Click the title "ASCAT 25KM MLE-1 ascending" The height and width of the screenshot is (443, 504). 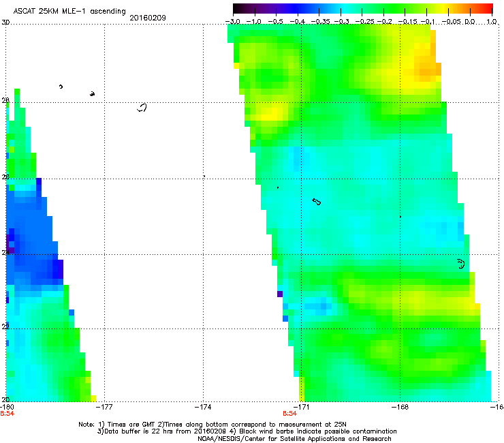click(69, 11)
